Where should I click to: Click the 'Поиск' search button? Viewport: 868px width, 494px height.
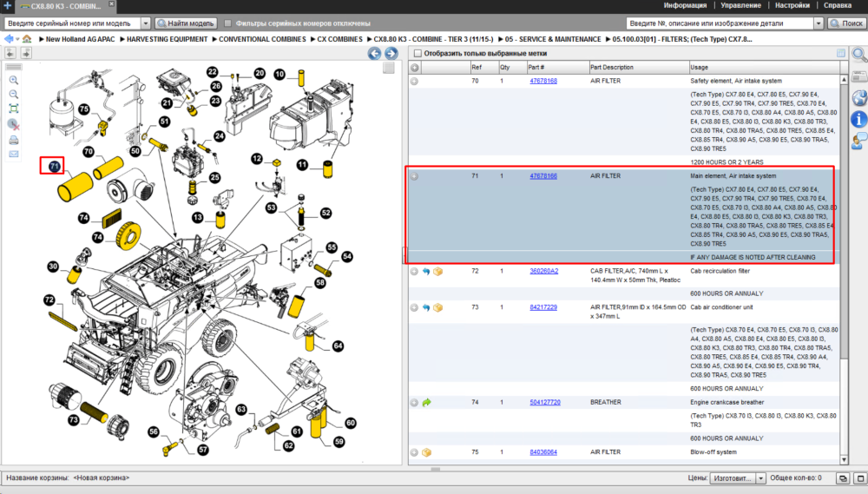(846, 23)
